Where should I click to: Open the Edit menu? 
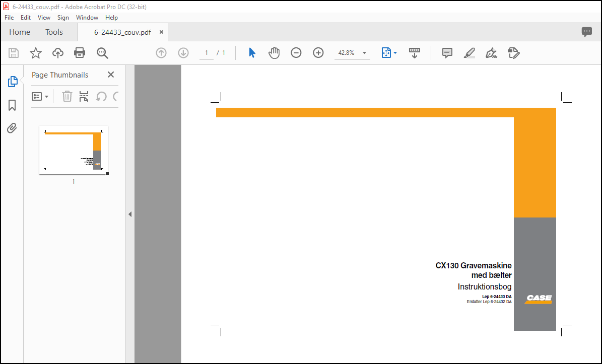click(x=26, y=18)
